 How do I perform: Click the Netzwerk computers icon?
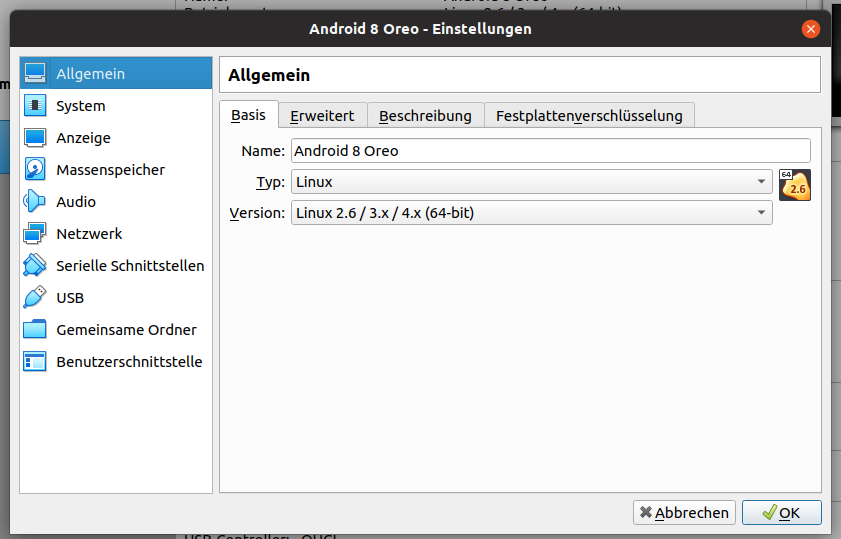[x=35, y=233]
